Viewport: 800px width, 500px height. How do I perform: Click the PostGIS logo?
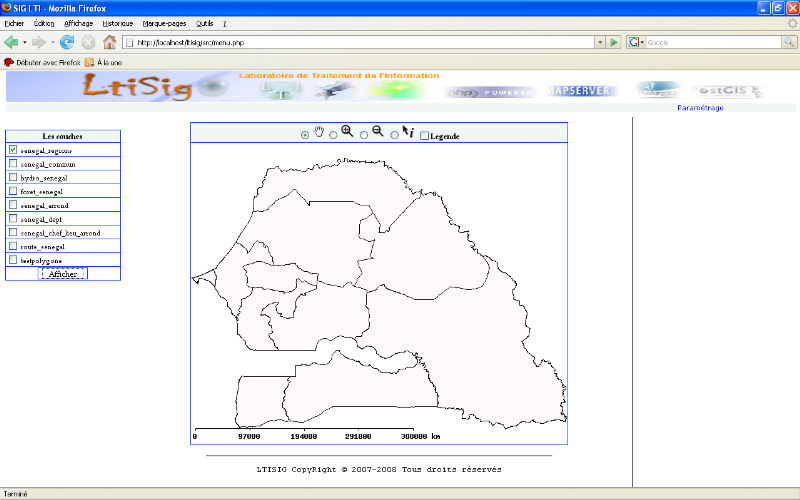coord(727,91)
